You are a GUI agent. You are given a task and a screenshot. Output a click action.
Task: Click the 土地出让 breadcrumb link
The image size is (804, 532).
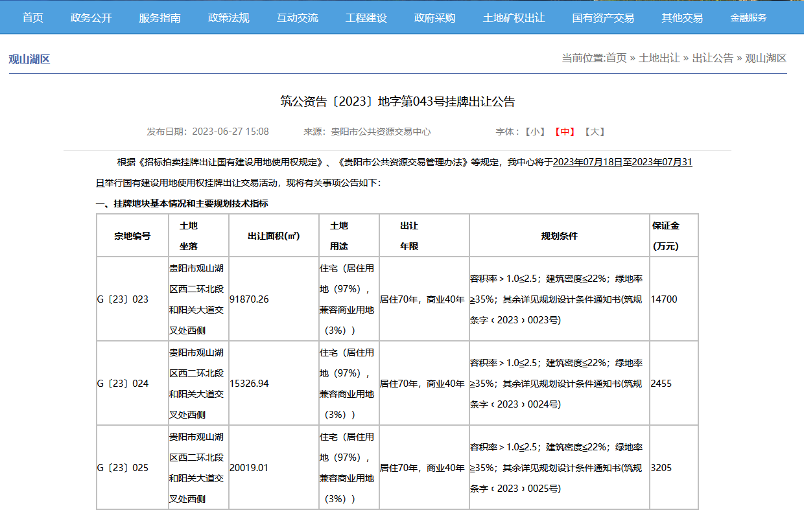coord(659,58)
